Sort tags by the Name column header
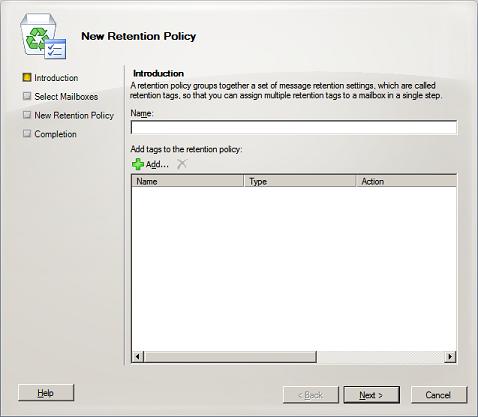 tap(187, 181)
